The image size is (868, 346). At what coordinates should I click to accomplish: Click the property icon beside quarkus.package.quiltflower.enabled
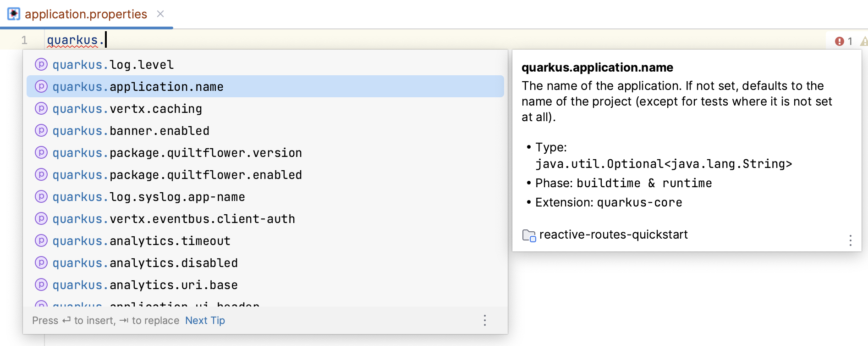tap(41, 174)
